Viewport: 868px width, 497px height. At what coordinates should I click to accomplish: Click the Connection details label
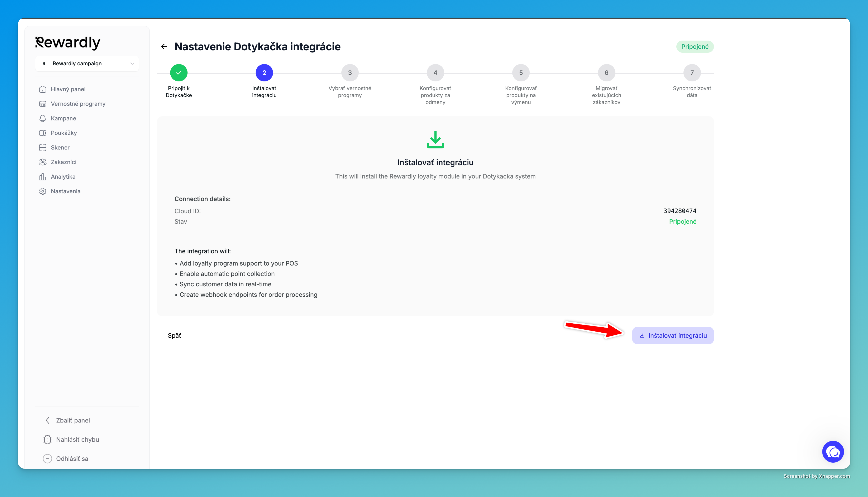(202, 199)
